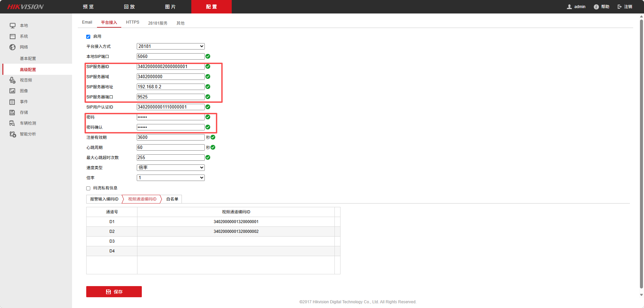
Task: Switch to the 其他 tab
Action: coord(181,23)
